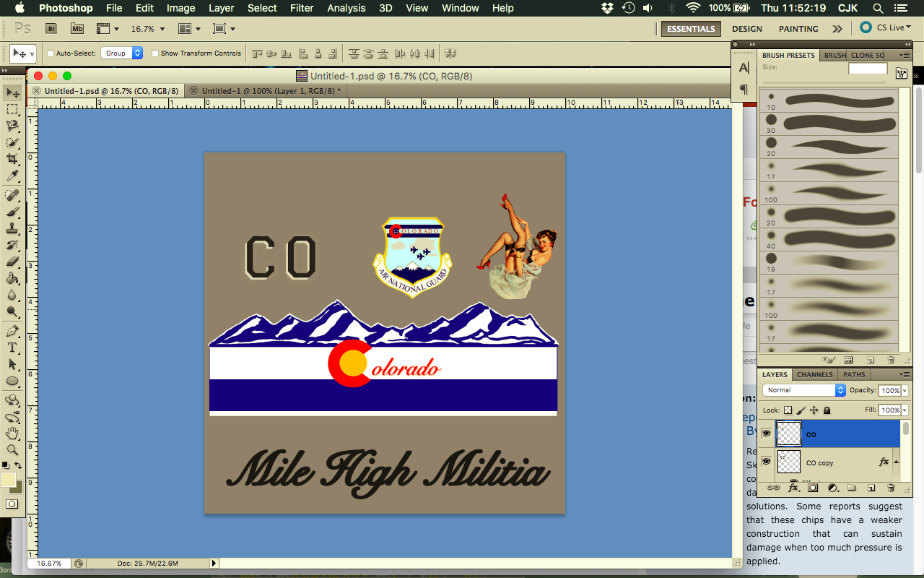Create a new layer group

[x=852, y=488]
